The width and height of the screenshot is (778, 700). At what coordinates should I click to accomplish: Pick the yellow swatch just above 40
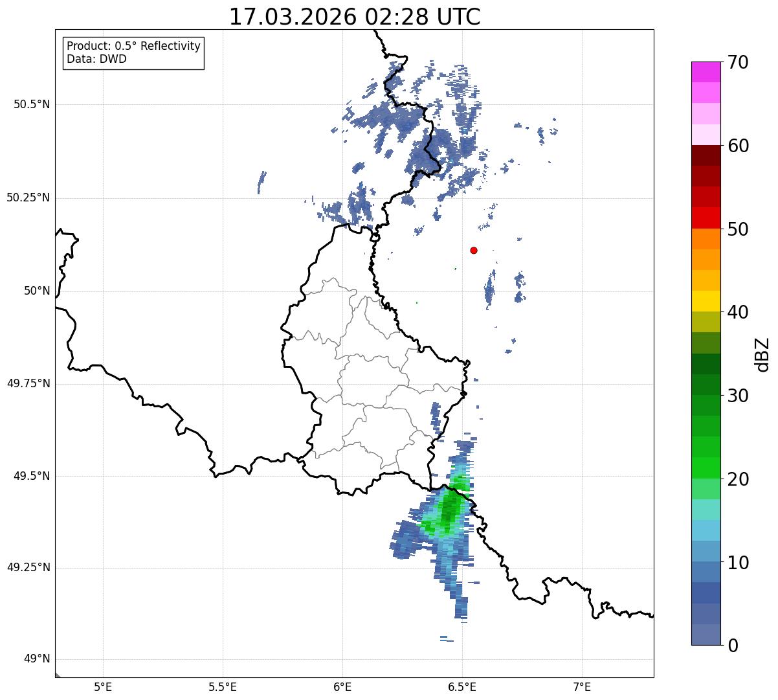tap(706, 301)
